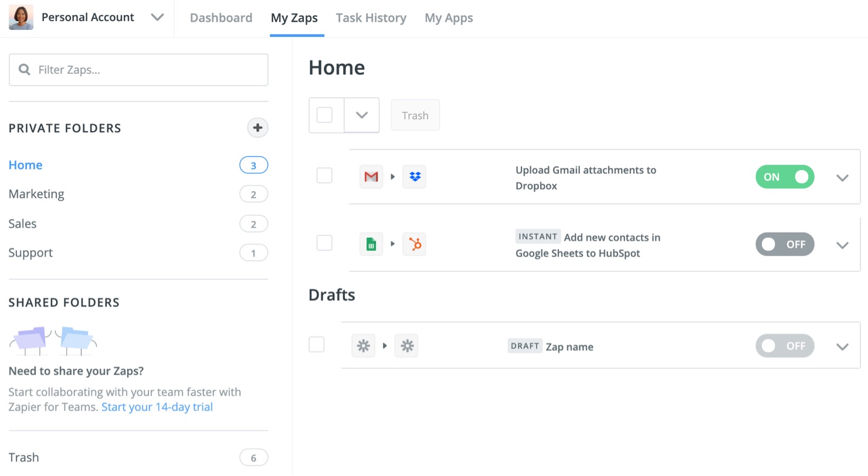This screenshot has height=476, width=868.
Task: Click the Gmail icon on the Dropbox Zap
Action: point(371,176)
